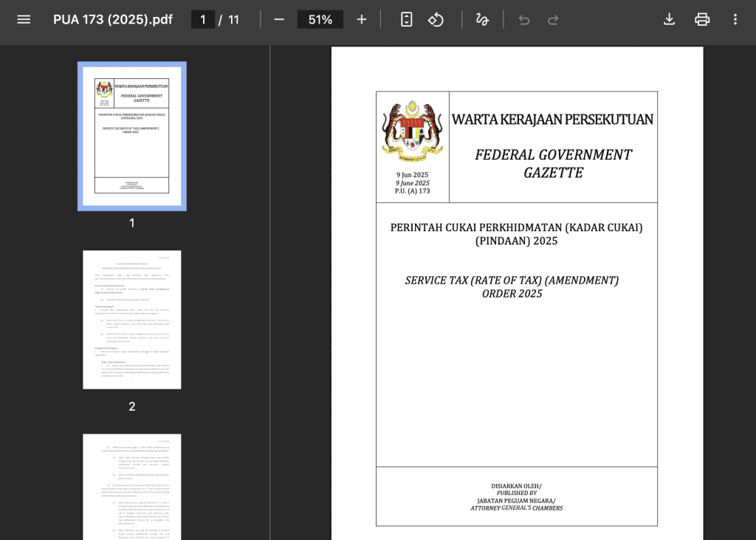Screen dimensions: 756x540
Task: Click the Malaysian coat of arms image
Action: coord(412,131)
